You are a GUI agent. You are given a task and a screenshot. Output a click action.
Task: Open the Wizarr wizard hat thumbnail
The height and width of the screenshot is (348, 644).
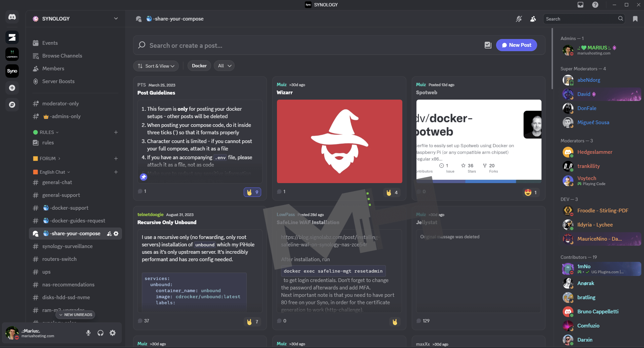click(x=339, y=141)
